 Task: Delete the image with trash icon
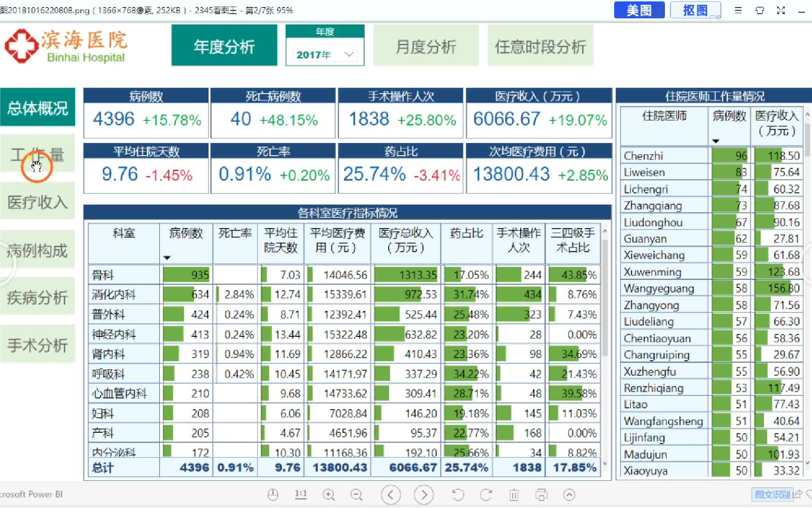pyautogui.click(x=514, y=495)
